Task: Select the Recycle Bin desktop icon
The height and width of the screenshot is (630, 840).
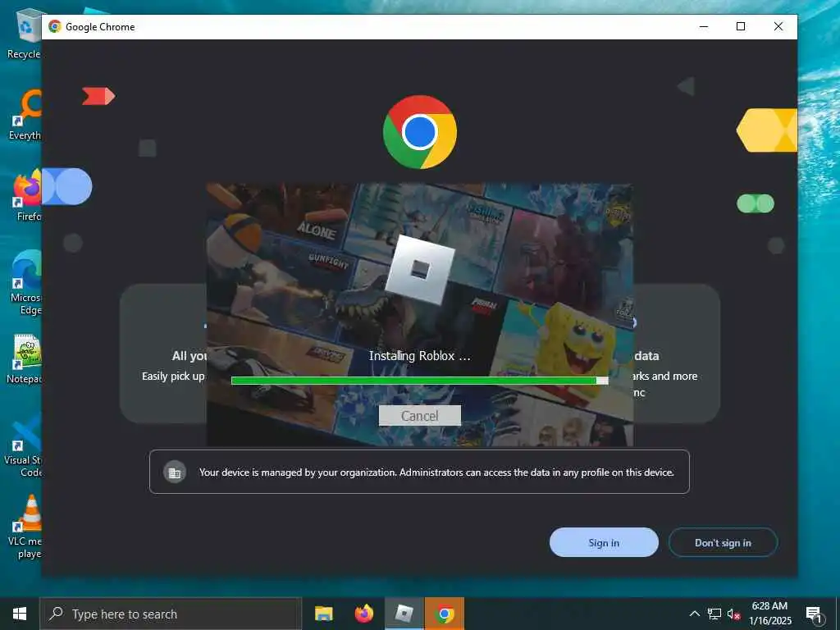Action: (24, 33)
